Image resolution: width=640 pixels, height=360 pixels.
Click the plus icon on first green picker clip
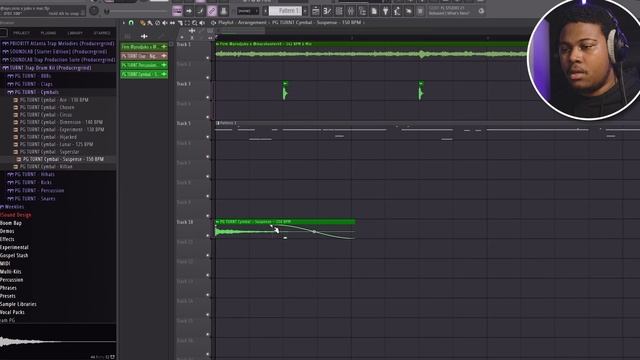pos(164,47)
